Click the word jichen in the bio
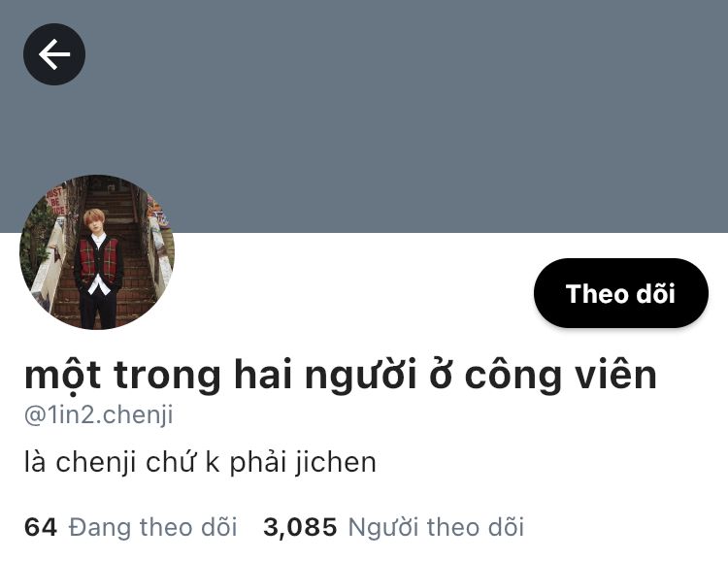The width and height of the screenshot is (728, 561). pos(336,463)
